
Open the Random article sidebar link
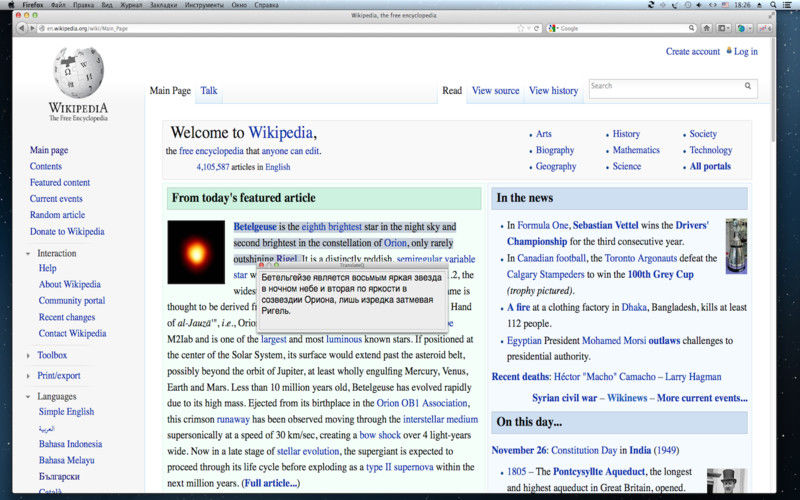click(57, 215)
